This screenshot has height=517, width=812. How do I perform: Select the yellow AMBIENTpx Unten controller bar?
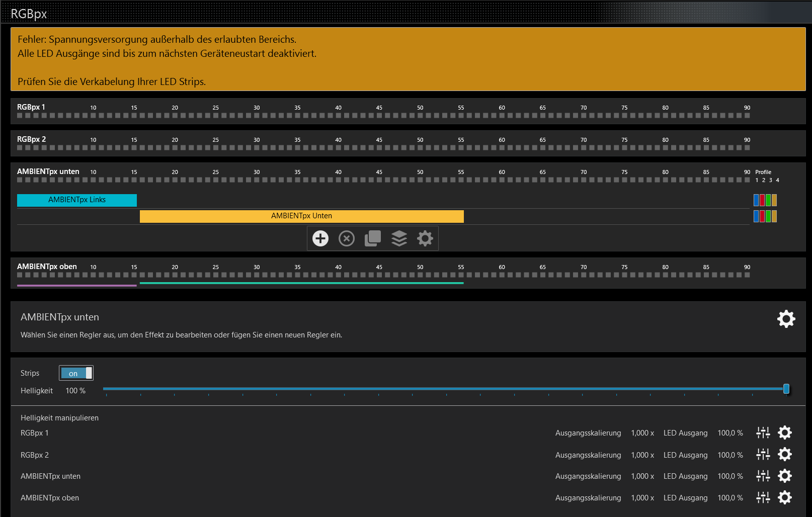click(301, 216)
